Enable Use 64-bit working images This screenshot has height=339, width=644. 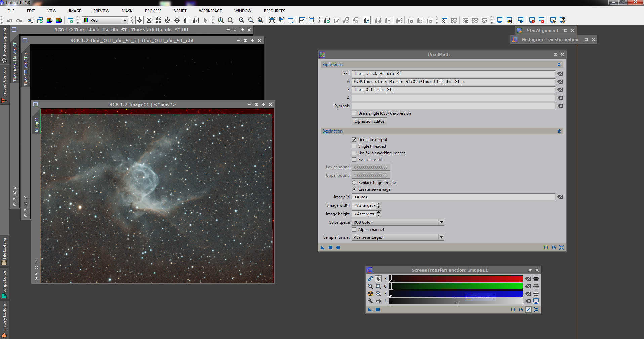point(354,153)
